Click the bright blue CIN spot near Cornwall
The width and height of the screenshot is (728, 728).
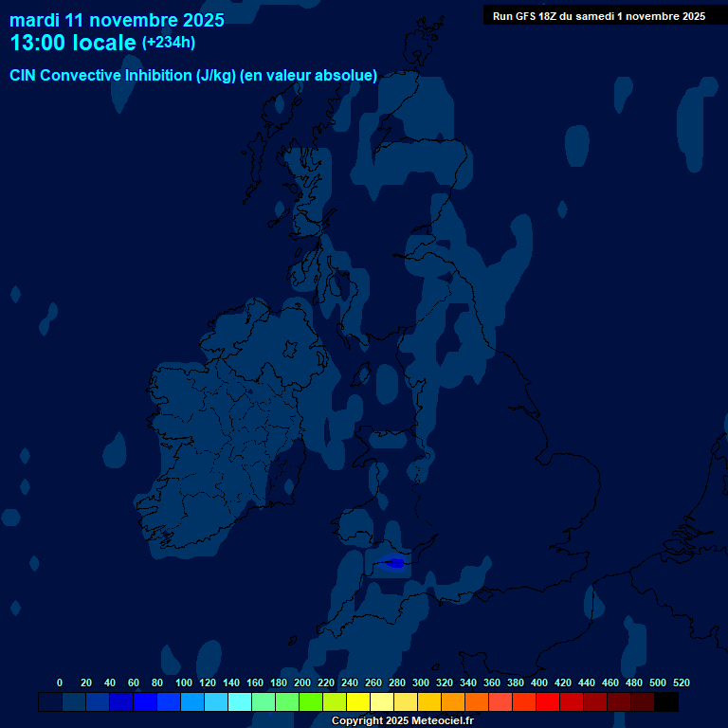395,563
